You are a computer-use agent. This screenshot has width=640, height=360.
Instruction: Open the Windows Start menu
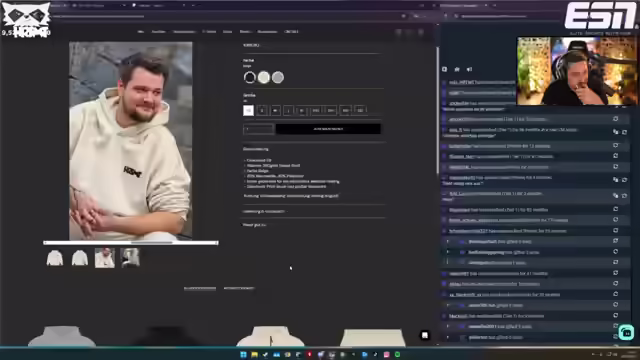pos(243,355)
